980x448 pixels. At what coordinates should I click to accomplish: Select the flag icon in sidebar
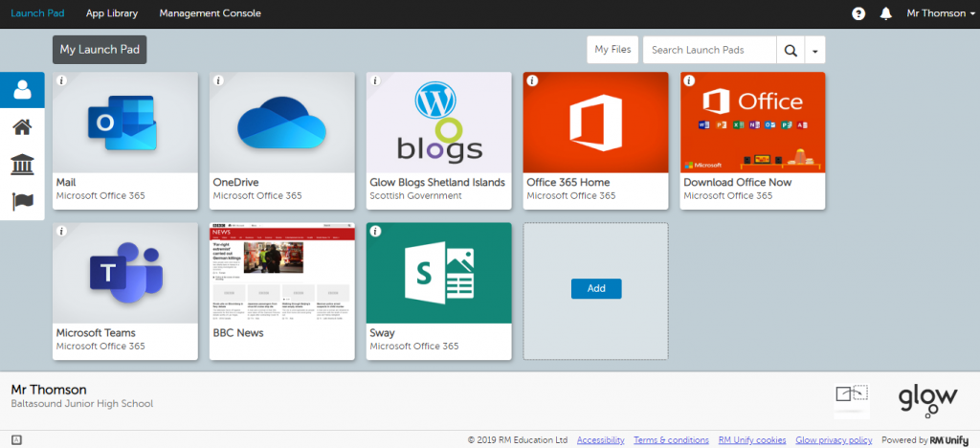(x=22, y=201)
